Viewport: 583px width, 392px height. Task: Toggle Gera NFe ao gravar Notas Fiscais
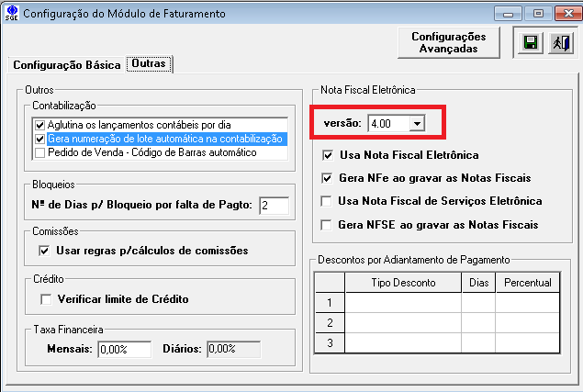point(328,178)
